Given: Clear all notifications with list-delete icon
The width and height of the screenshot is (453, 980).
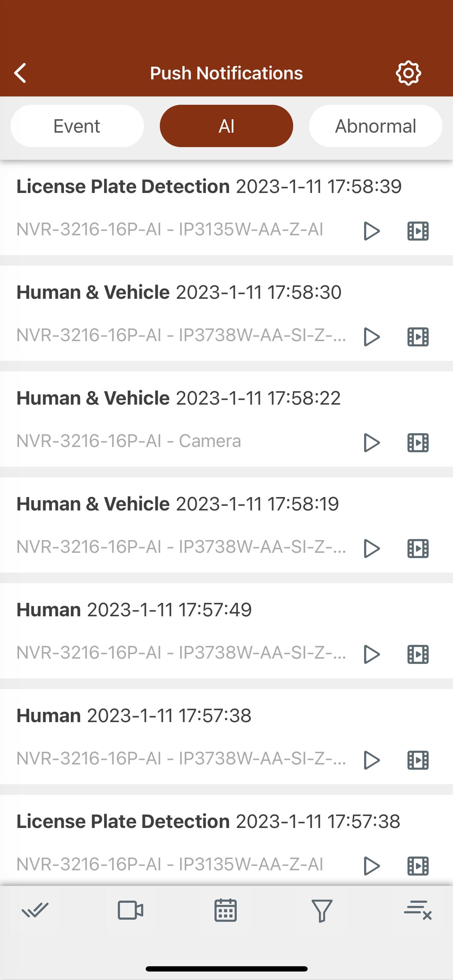Looking at the screenshot, I should point(418,911).
